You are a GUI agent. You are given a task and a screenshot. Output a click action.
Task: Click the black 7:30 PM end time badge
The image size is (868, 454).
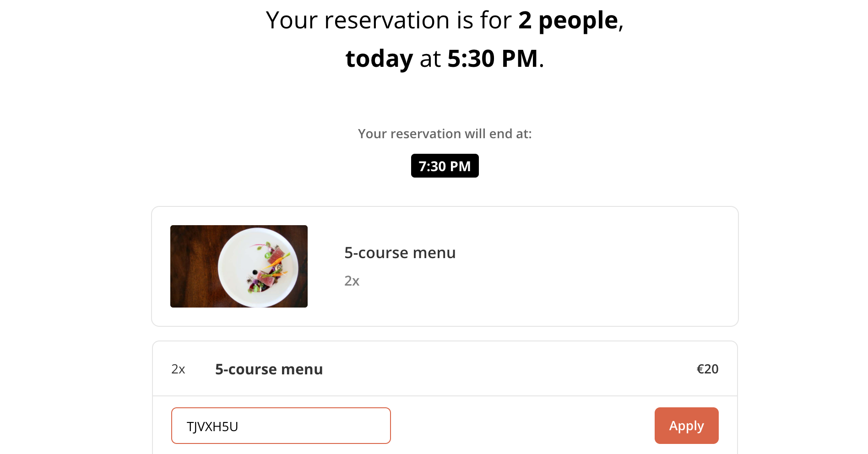(445, 166)
